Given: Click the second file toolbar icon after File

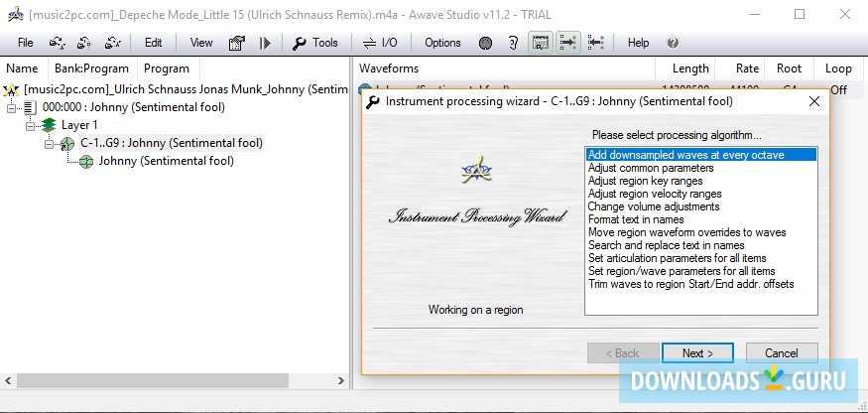Looking at the screenshot, I should (x=84, y=43).
